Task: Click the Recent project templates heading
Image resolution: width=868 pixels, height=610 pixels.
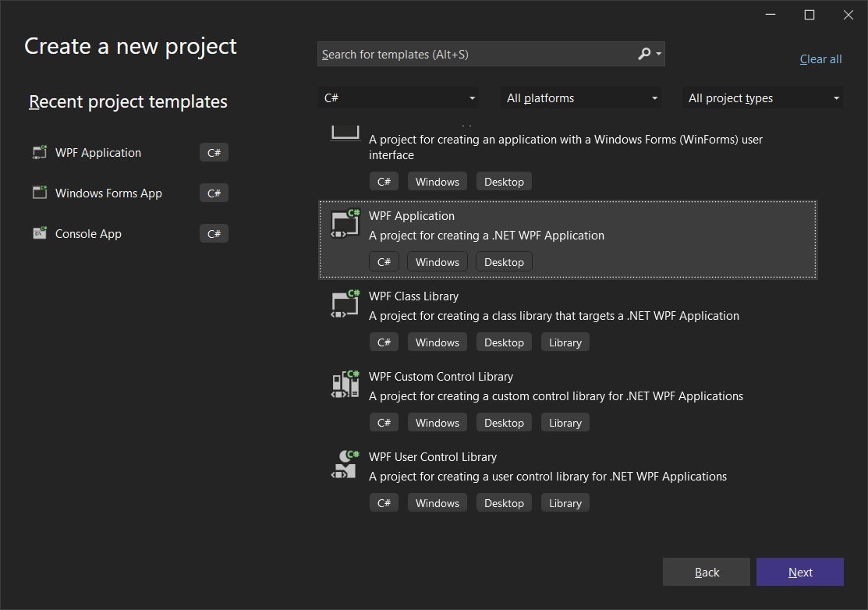Action: tap(128, 101)
